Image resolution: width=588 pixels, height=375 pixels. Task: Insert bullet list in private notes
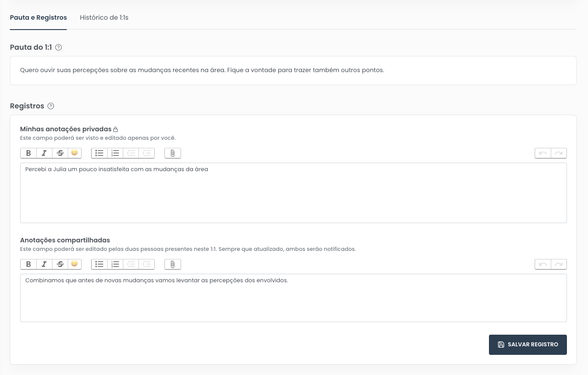[x=99, y=153]
